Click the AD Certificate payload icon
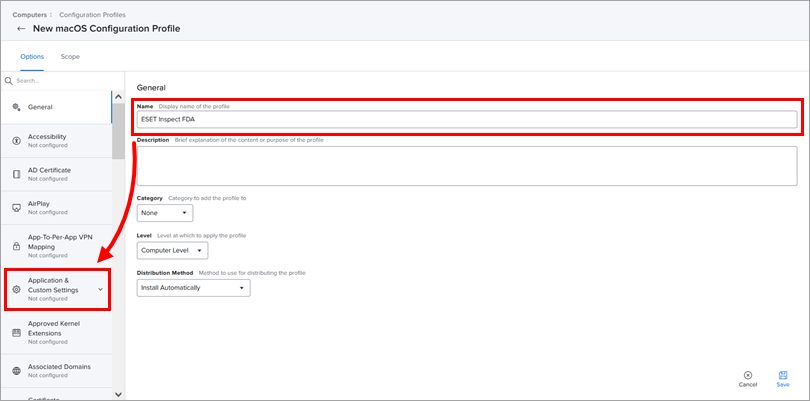 click(16, 174)
